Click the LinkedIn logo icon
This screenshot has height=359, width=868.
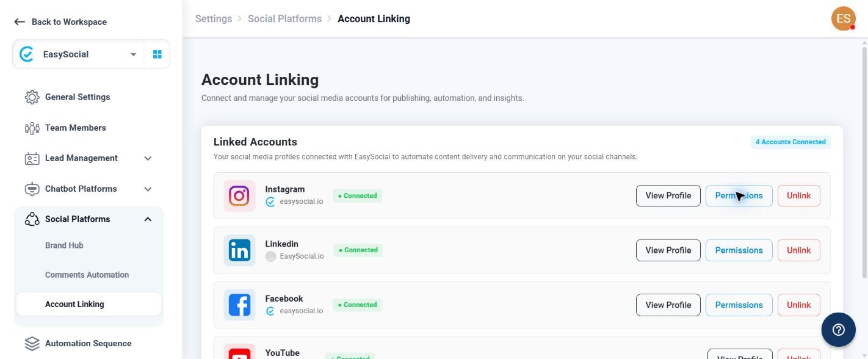pyautogui.click(x=239, y=250)
